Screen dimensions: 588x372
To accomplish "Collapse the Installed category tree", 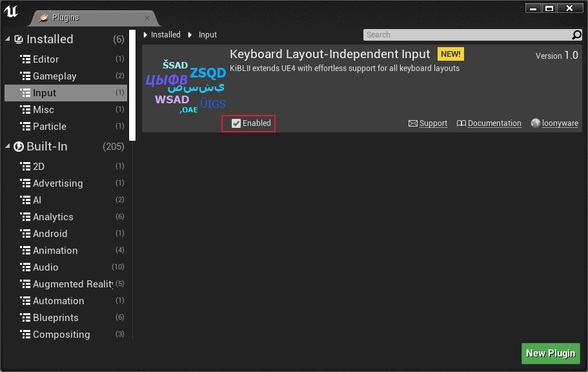I will (8, 39).
